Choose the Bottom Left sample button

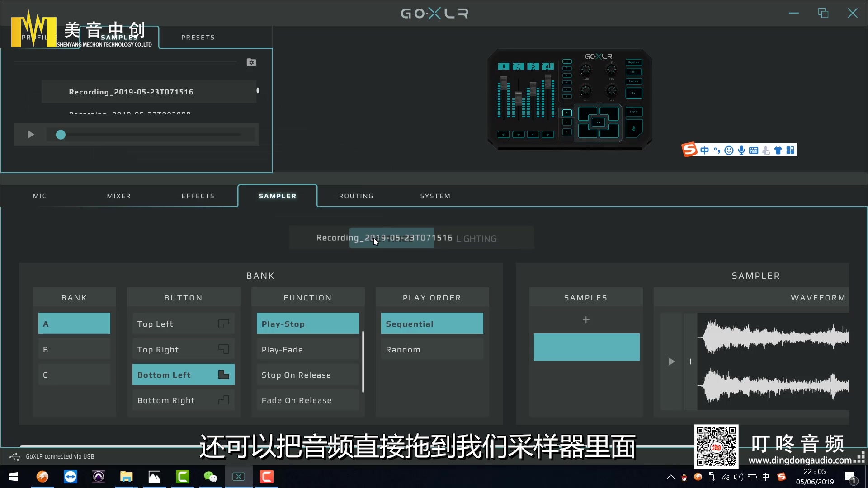(184, 375)
